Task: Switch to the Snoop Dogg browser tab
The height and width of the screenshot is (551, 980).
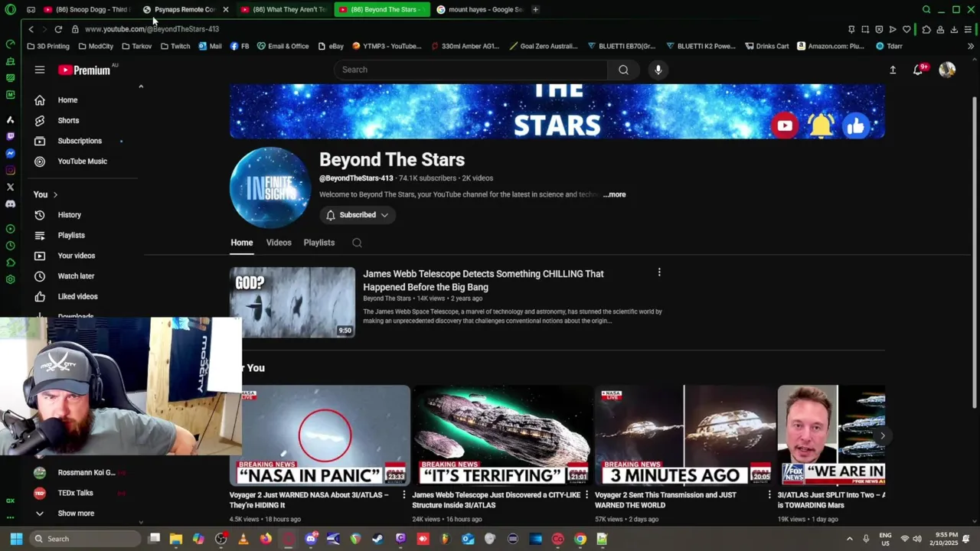Action: click(x=87, y=10)
